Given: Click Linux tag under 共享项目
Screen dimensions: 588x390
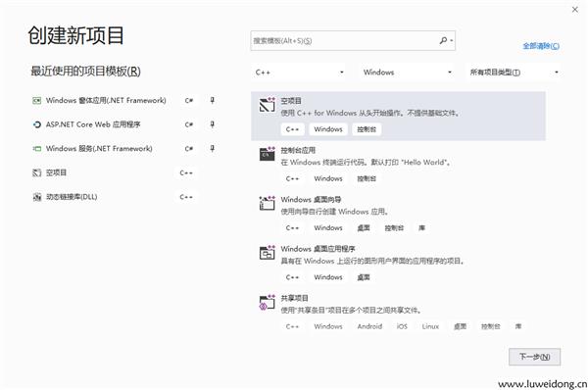Looking at the screenshot, I should coord(430,326).
